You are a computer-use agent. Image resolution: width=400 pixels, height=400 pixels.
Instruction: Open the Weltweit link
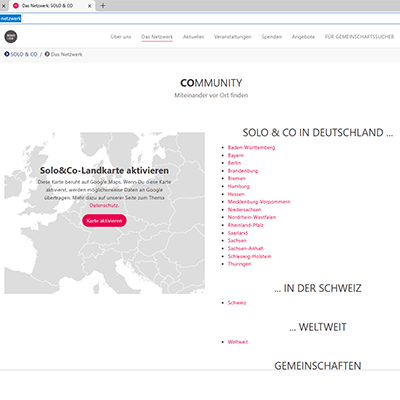pyautogui.click(x=238, y=342)
